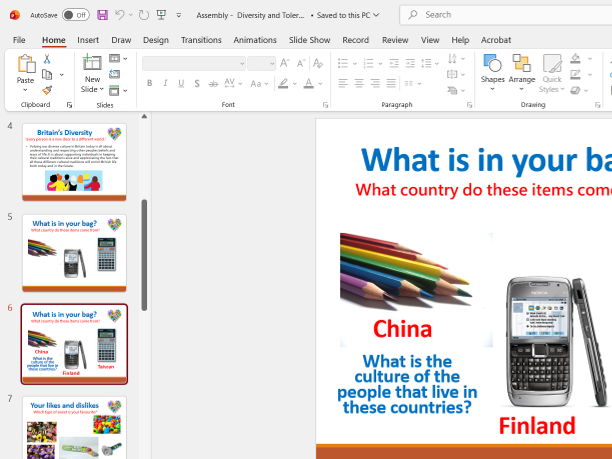Toggle Center paragraph alignment
Image resolution: width=612 pixels, height=459 pixels.
[359, 83]
